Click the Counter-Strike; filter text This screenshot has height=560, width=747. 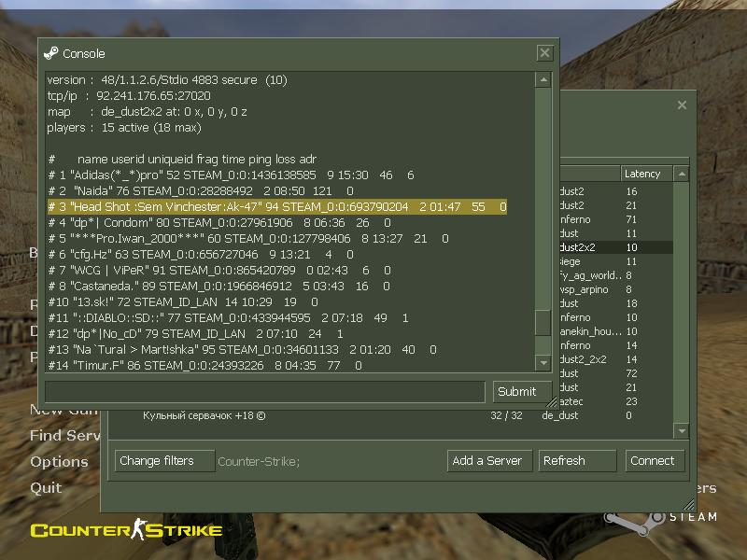pyautogui.click(x=259, y=461)
